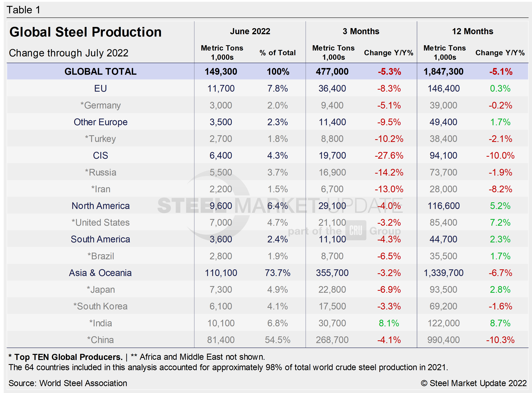Select Global Total 1,847,300 value
Screen dimensions: 532x393
(443, 72)
